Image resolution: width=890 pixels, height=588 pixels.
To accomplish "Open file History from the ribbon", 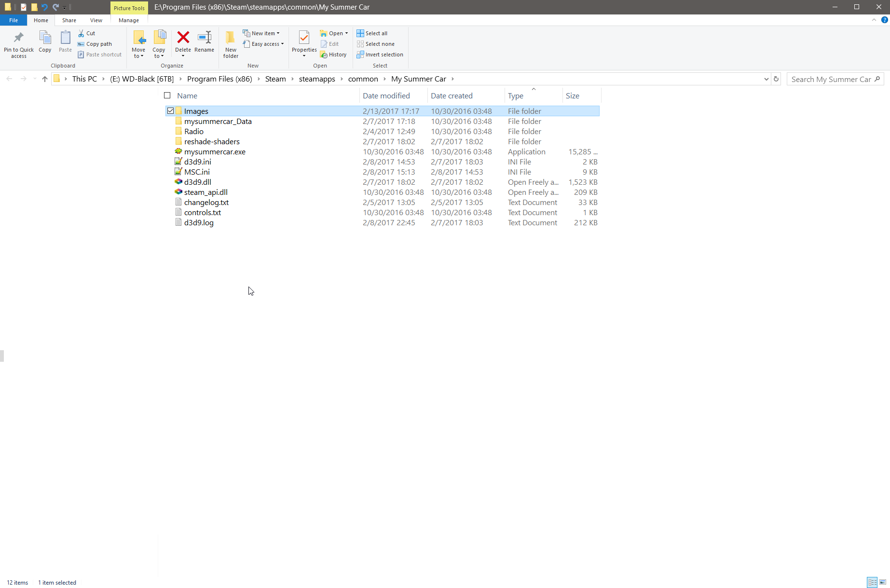I will tap(333, 55).
